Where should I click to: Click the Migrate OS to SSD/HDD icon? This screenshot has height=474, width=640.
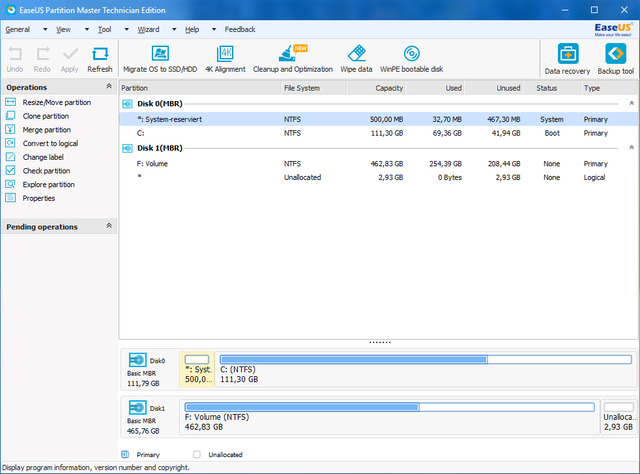[x=160, y=54]
